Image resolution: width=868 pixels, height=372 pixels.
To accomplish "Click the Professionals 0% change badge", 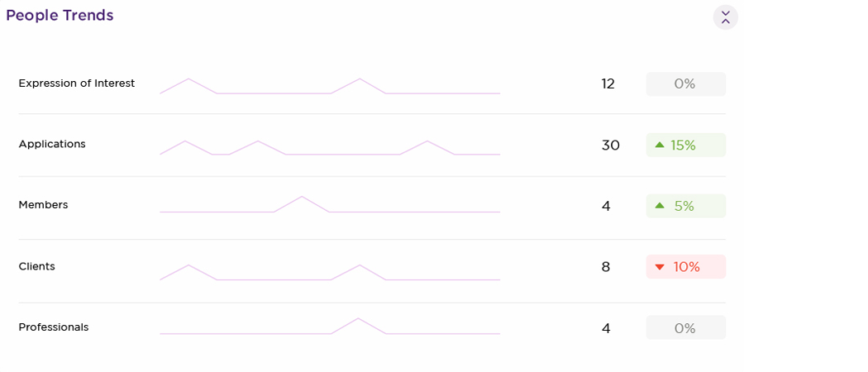I will coord(685,328).
